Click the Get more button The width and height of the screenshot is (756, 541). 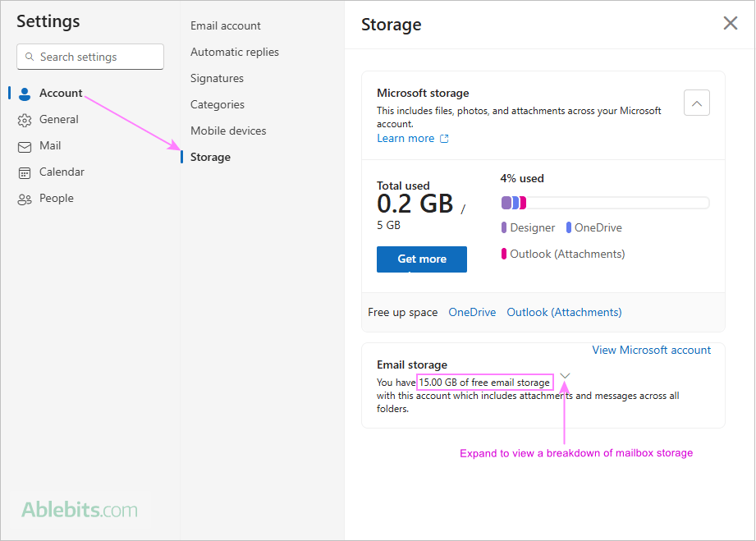pos(421,259)
